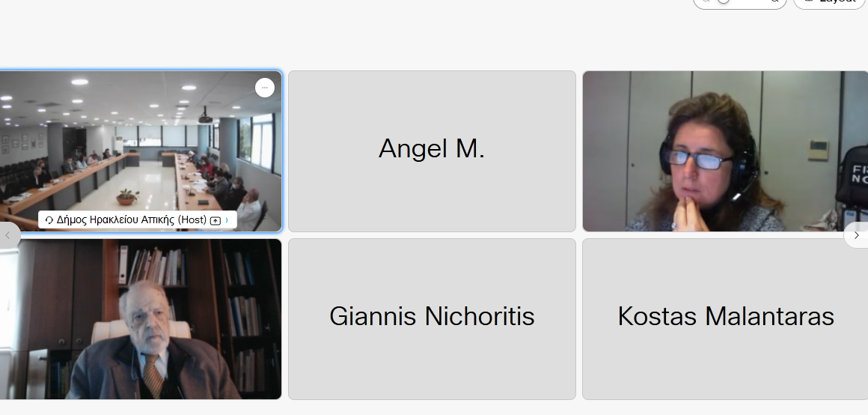Click the Δήμος Ηρακλείου Αττικής (Host) name label
The width and height of the screenshot is (868, 415).
(x=137, y=220)
